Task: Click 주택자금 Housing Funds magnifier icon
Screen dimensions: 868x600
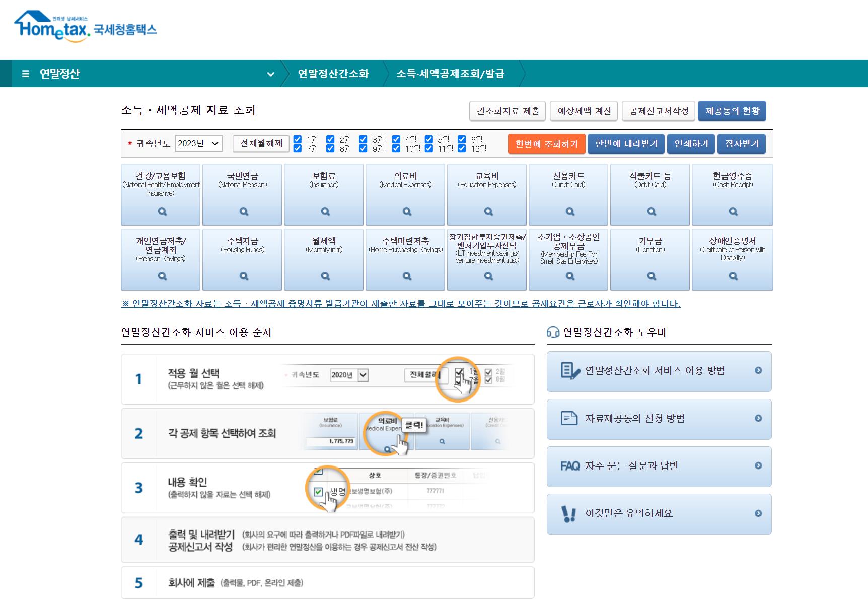Action: point(244,276)
